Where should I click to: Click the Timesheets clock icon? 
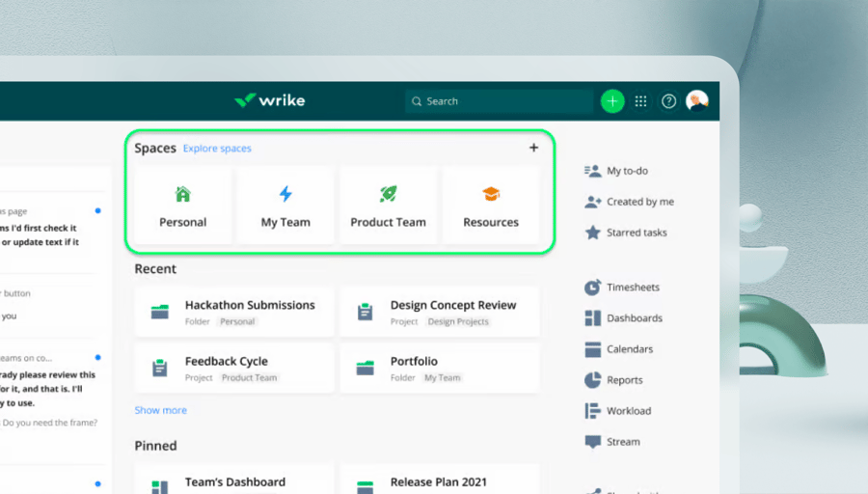(592, 288)
